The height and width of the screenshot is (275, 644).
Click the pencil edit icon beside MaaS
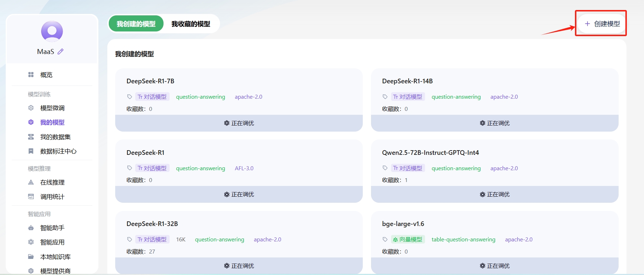tap(60, 51)
